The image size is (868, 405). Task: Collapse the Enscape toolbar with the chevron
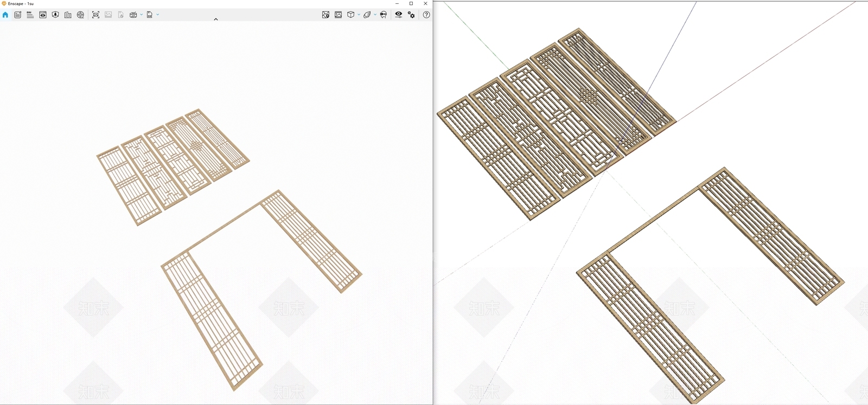pyautogui.click(x=216, y=19)
